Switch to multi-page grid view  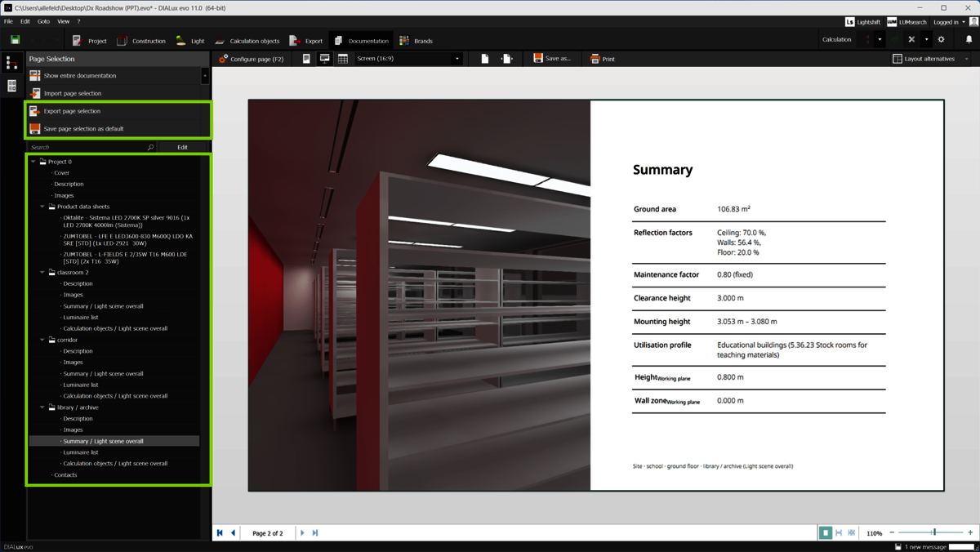pyautogui.click(x=343, y=58)
